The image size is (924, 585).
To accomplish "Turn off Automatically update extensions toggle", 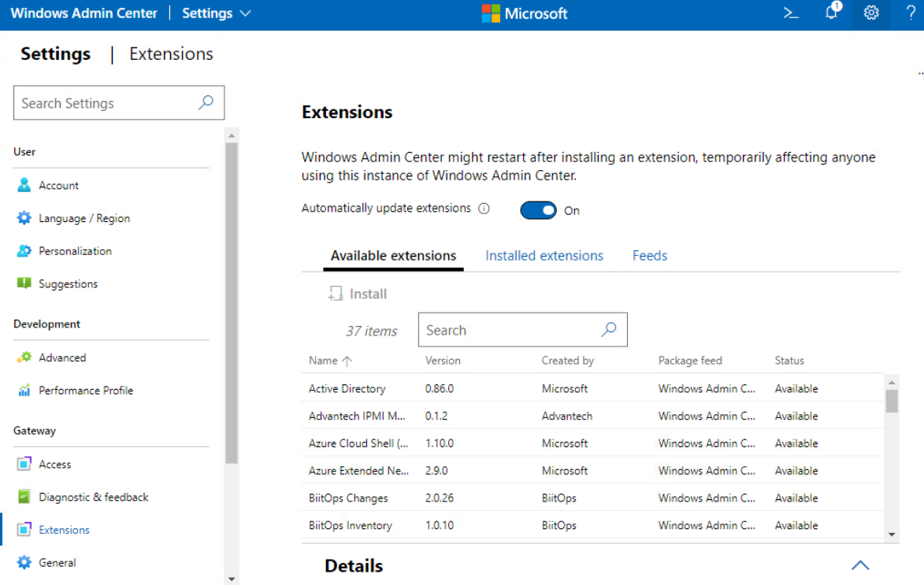I will click(538, 210).
